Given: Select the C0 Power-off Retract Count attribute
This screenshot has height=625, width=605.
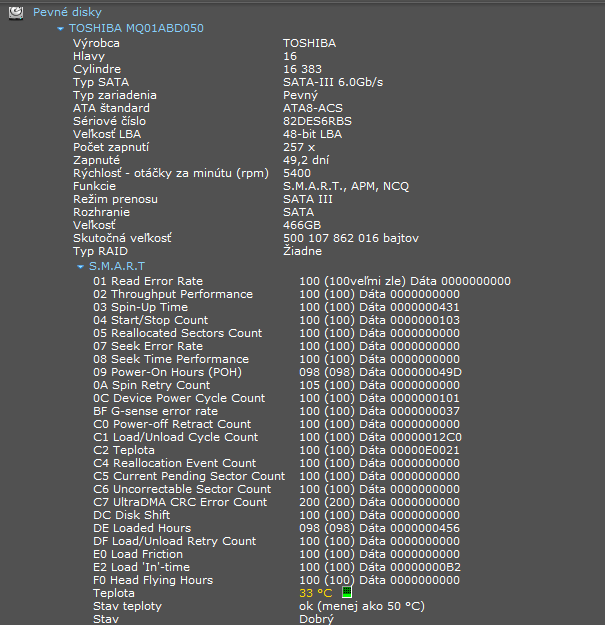Looking at the screenshot, I should click(172, 424).
